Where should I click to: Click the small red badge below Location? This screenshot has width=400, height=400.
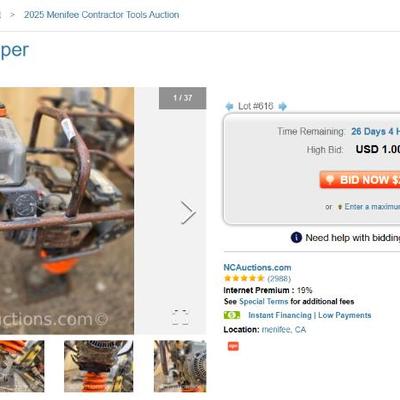tap(233, 346)
